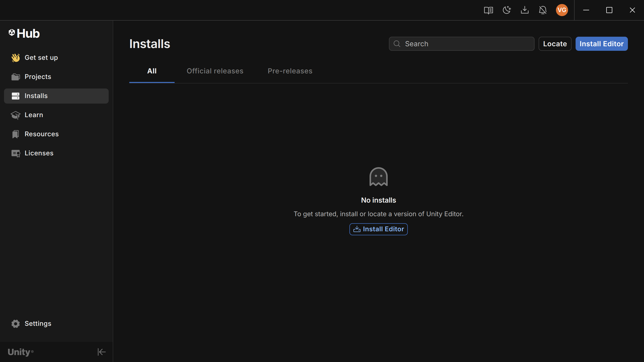Screen dimensions: 644x362
Task: Click the Unity Hub logo
Action: 24,33
